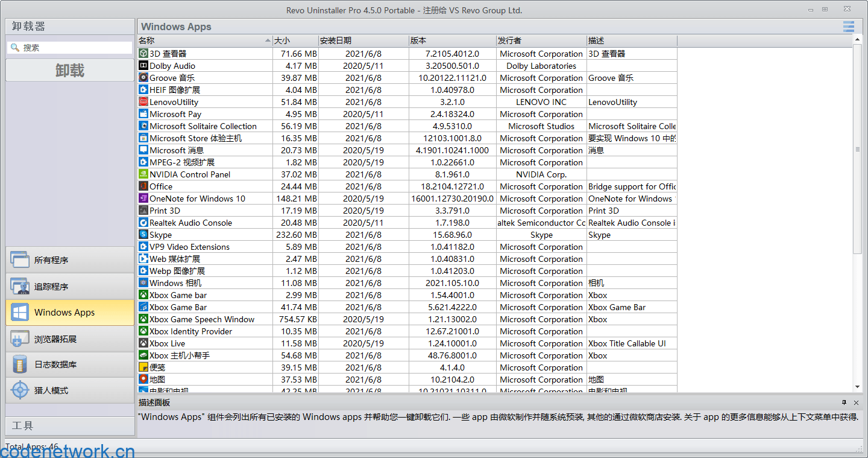The width and height of the screenshot is (868, 458).
Task: Open 所有程序 in the sidebar
Action: point(70,260)
